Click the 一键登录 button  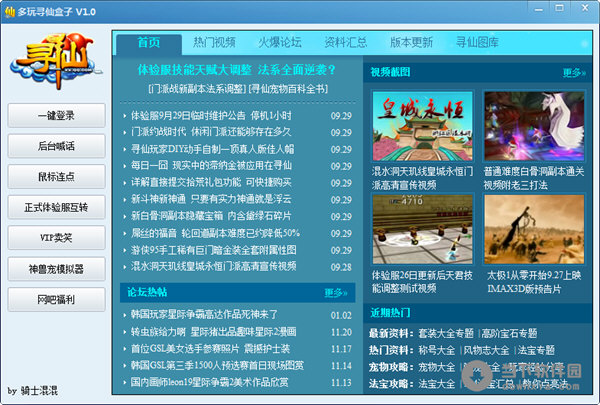point(56,115)
